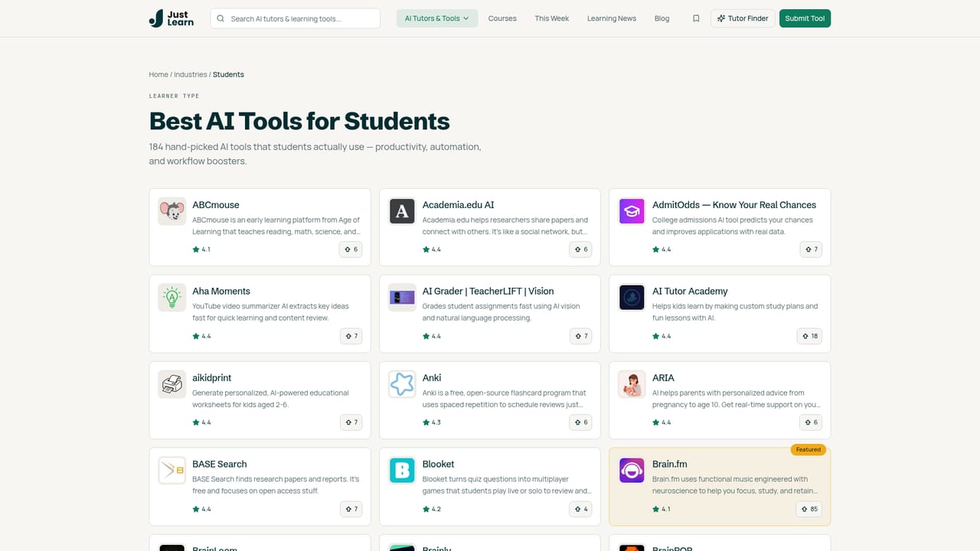This screenshot has height=551, width=980.
Task: Click the Anki star logo icon
Action: tap(402, 384)
